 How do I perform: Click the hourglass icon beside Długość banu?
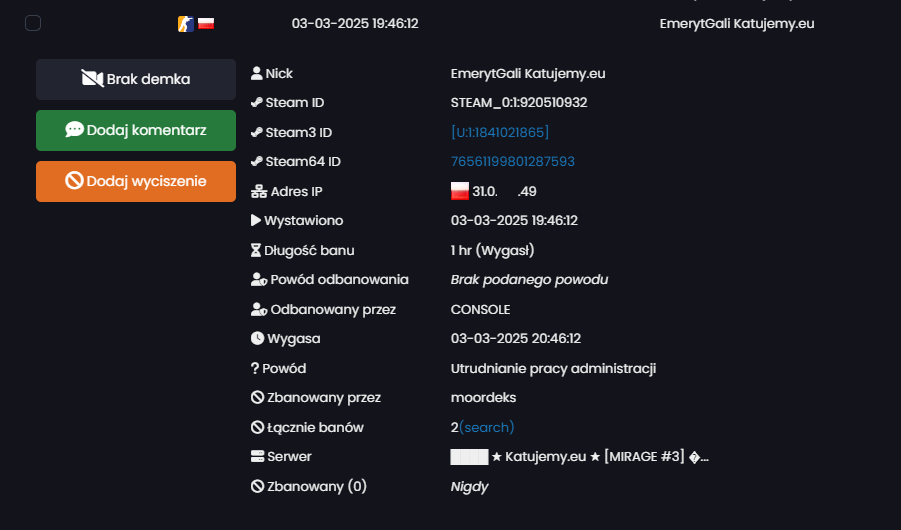click(256, 250)
